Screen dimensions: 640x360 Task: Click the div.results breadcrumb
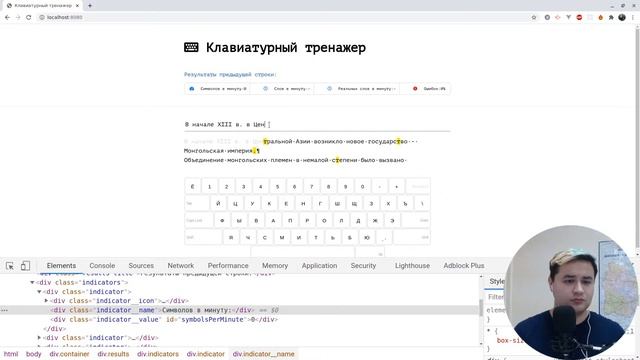point(113,354)
